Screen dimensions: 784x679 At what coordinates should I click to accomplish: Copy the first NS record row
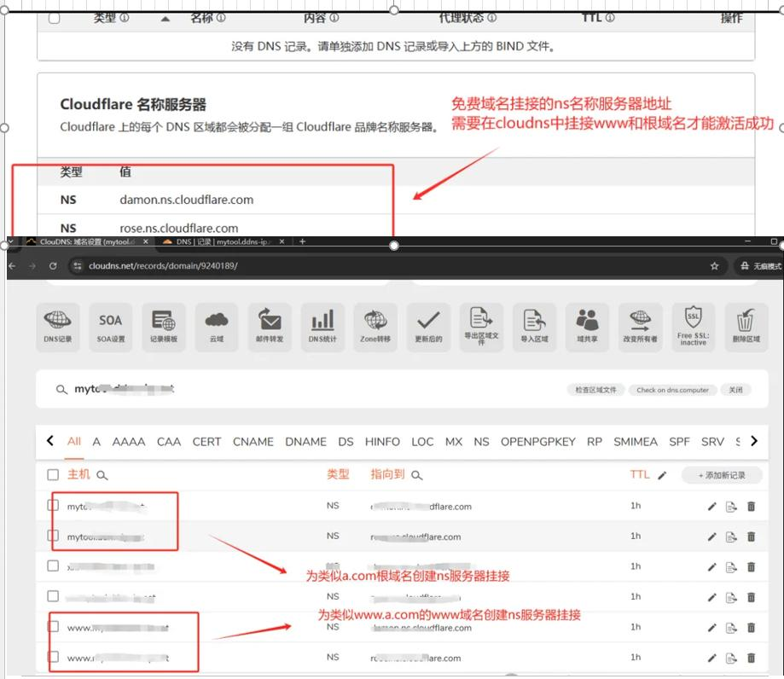point(731,507)
